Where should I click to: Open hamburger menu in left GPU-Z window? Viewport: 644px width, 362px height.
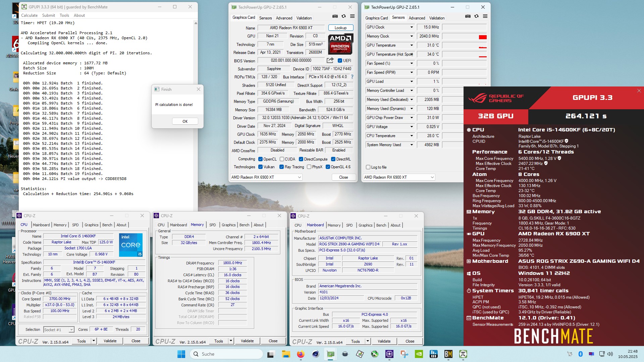point(352,16)
